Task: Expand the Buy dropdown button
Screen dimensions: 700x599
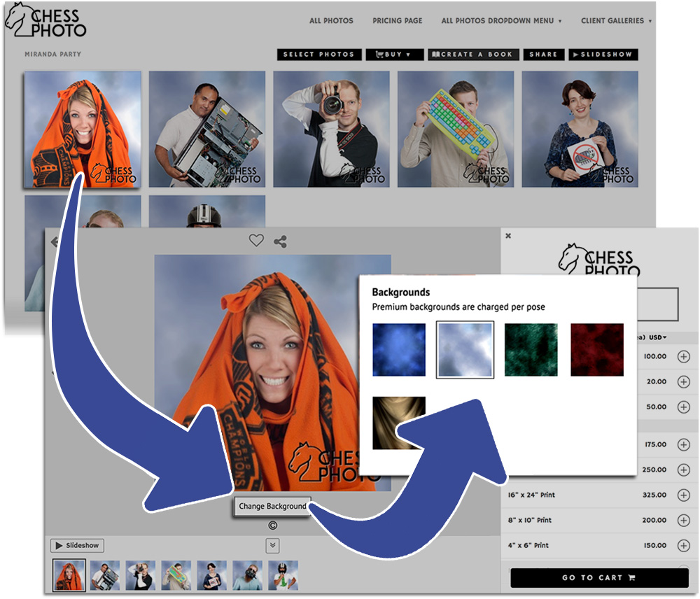Action: [395, 55]
